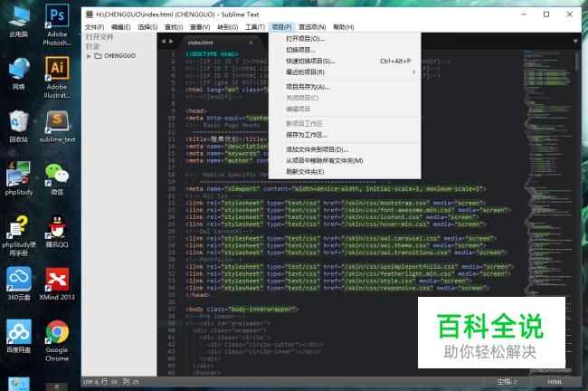Launch the 腾讯QQ desktop shortcut

(57, 231)
